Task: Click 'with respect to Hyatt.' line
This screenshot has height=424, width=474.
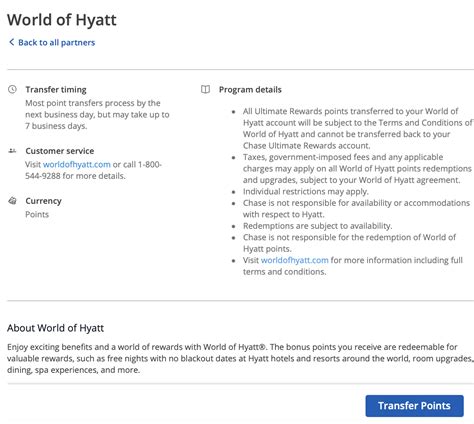Action: tap(284, 214)
